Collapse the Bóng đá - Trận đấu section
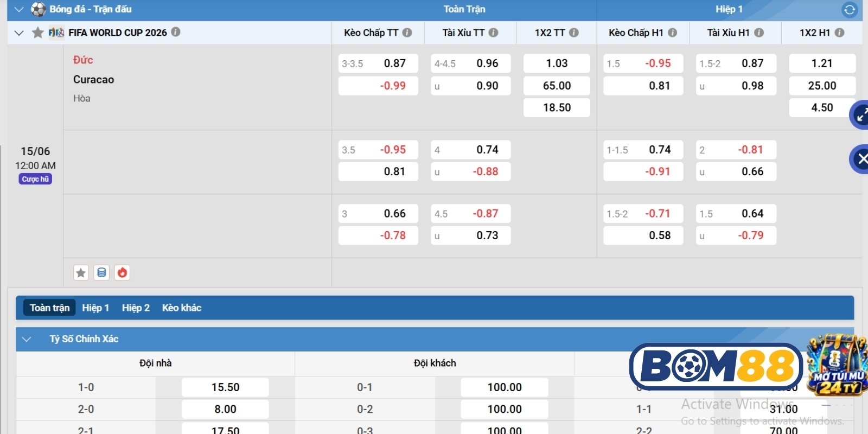 (19, 9)
